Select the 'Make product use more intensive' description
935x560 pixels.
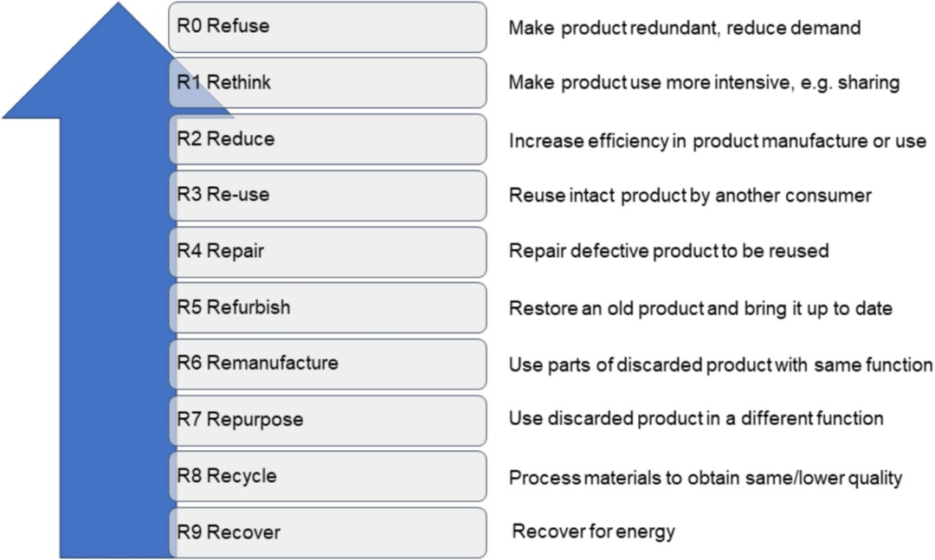[x=704, y=83]
